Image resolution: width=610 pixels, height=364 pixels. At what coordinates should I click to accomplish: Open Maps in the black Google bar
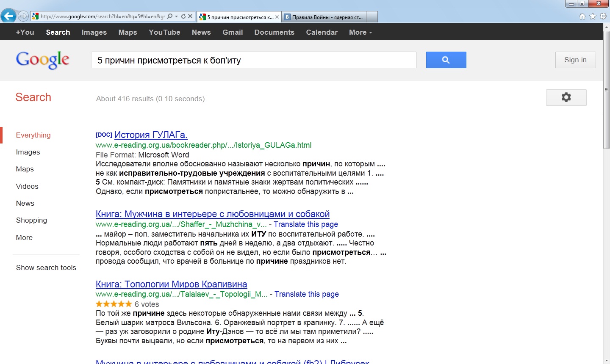point(128,32)
